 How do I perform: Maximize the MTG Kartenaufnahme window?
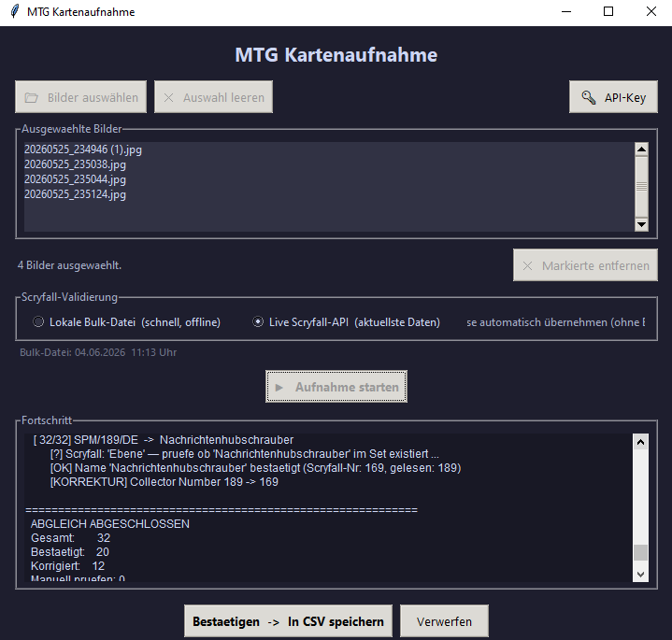click(x=608, y=11)
